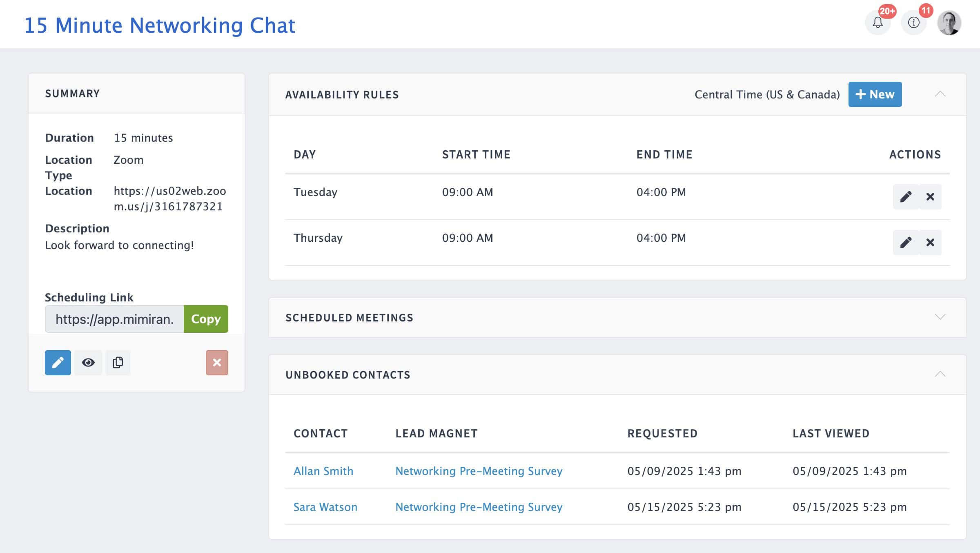980x553 pixels.
Task: Click the blue edit pencil in Summary
Action: coord(58,363)
